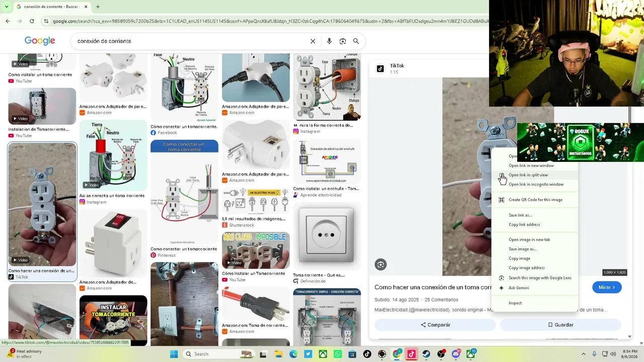Open Microsoft Edge from the taskbar
This screenshot has width=644, height=362.
[293, 354]
